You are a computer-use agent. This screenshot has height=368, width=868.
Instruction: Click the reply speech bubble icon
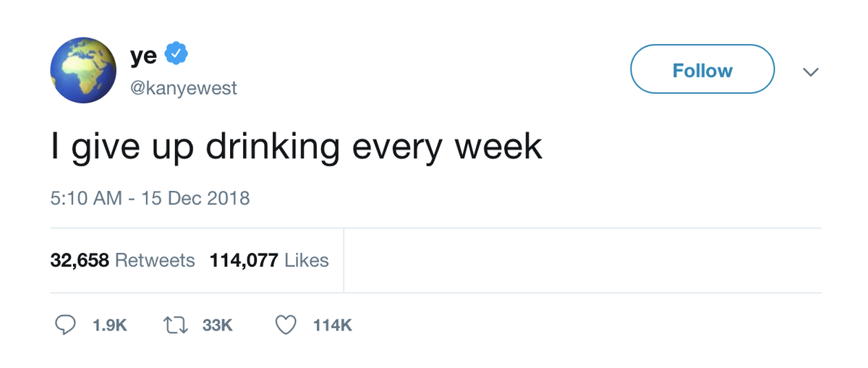point(66,325)
